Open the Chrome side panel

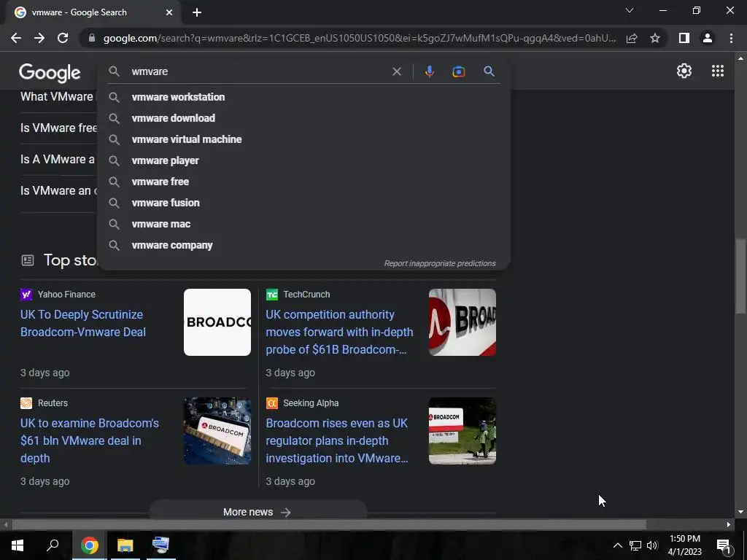coord(684,38)
